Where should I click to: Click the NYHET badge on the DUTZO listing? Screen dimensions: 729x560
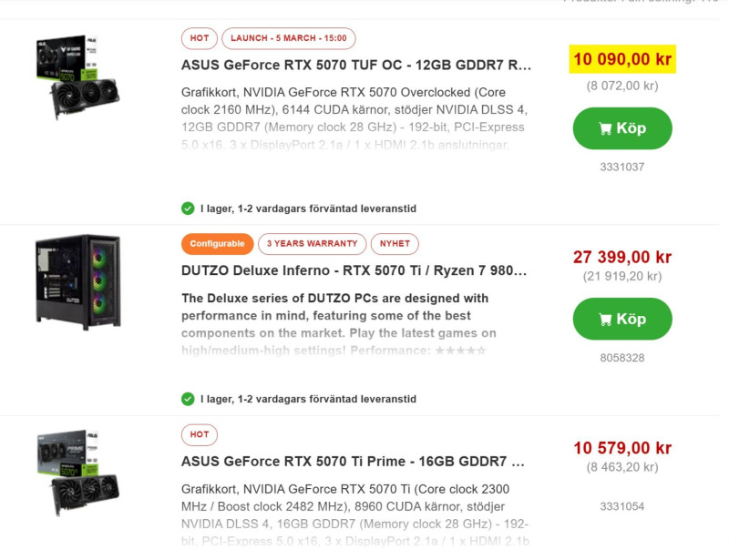(x=395, y=244)
